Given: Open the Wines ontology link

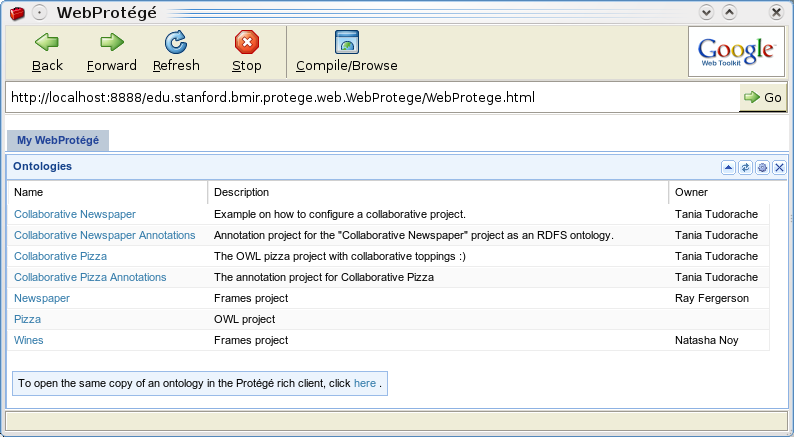Looking at the screenshot, I should (29, 340).
